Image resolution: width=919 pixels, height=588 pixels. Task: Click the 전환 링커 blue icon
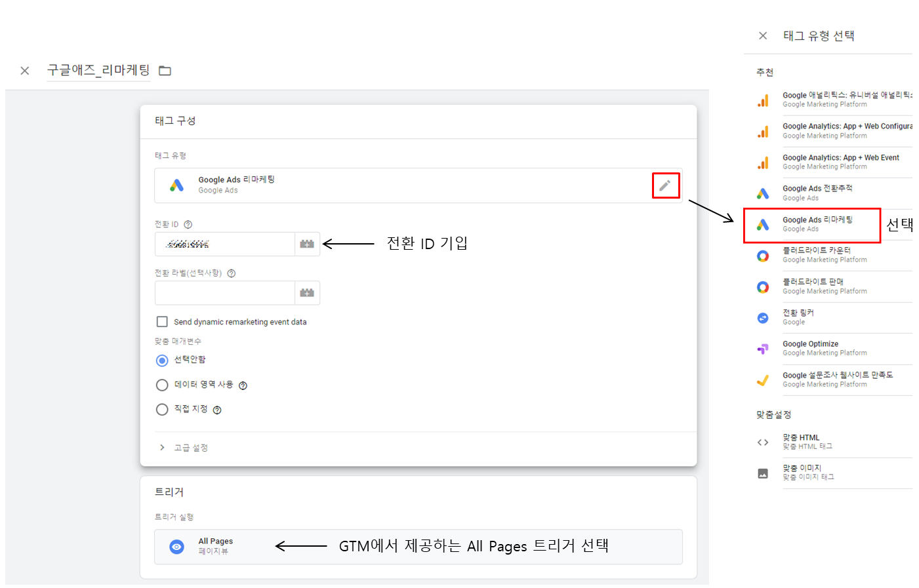pos(763,318)
